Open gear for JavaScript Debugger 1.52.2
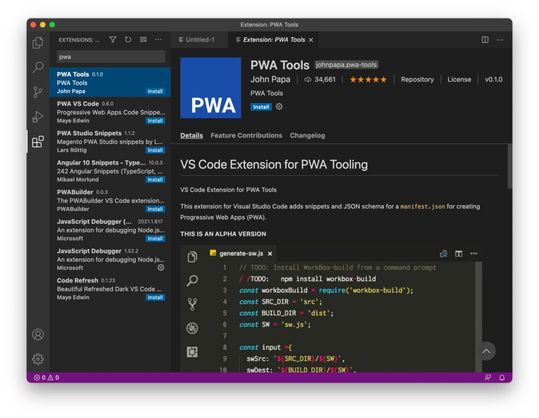 pyautogui.click(x=161, y=267)
